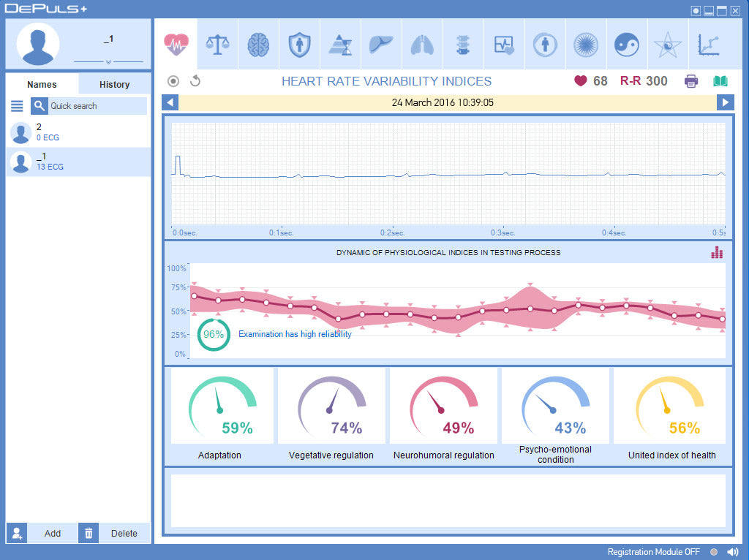Click the Quick search input field
Screen dimensions: 749x560
click(x=97, y=106)
